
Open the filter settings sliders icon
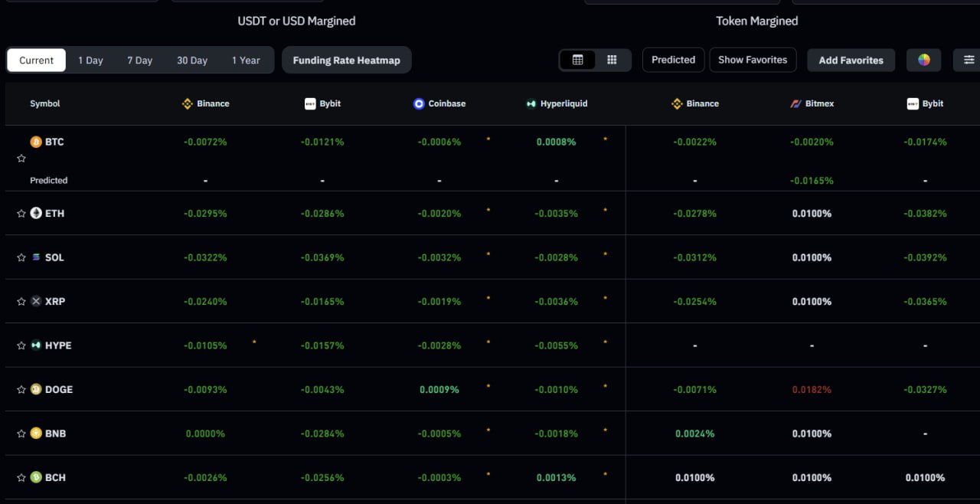969,60
